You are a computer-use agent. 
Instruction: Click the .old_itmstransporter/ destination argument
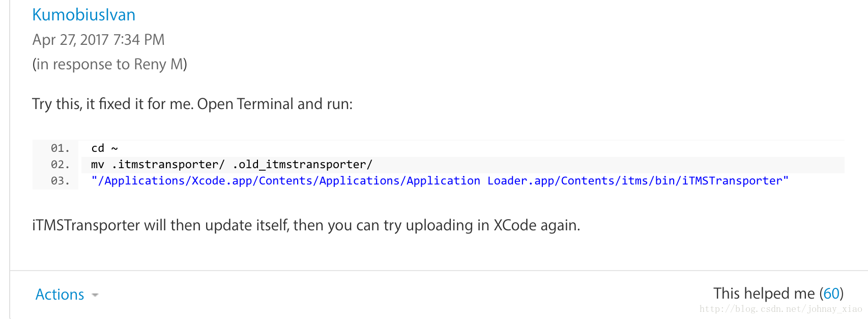(x=303, y=165)
